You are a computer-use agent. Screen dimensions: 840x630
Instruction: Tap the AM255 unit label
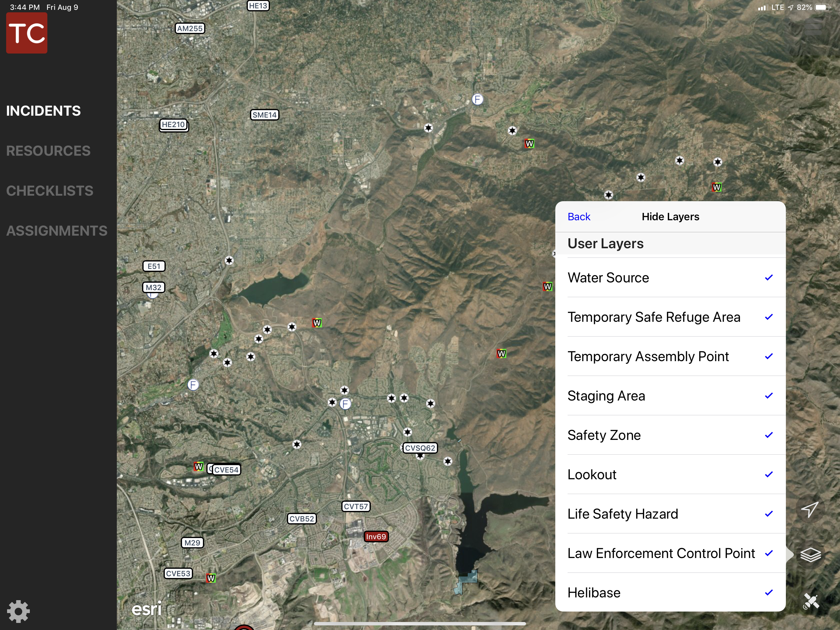tap(189, 29)
